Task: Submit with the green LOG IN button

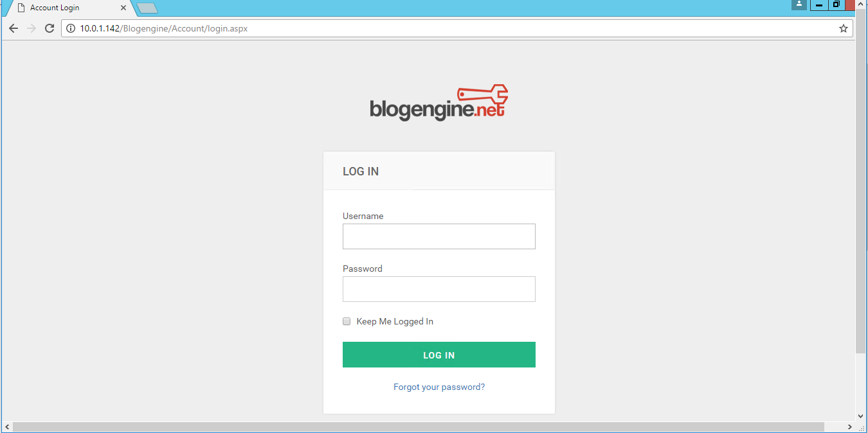Action: 439,355
